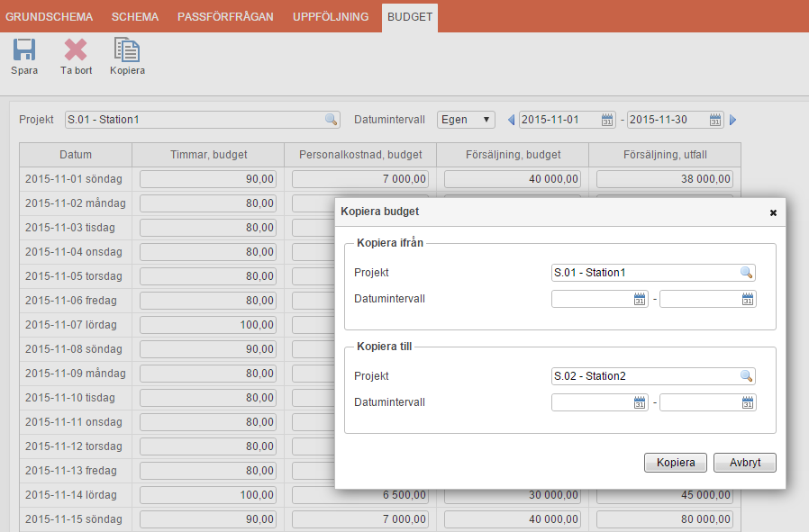Search project in Kopiera till section
Image resolution: width=809 pixels, height=532 pixels.
(746, 376)
